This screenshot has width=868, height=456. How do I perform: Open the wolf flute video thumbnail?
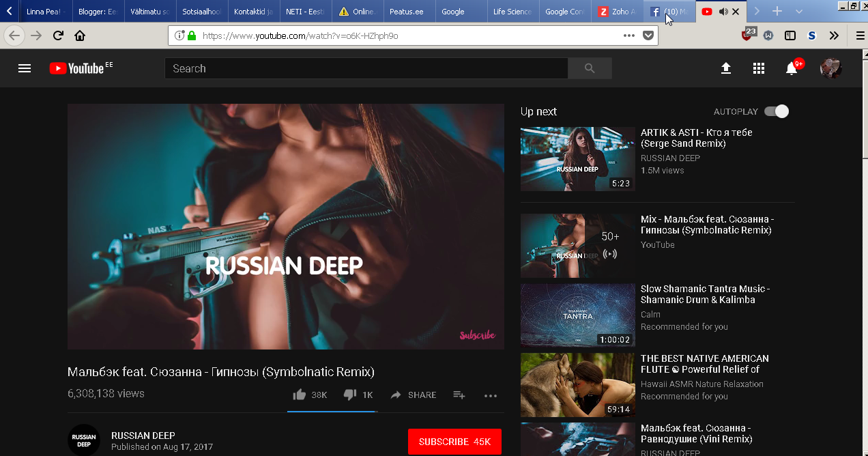578,385
